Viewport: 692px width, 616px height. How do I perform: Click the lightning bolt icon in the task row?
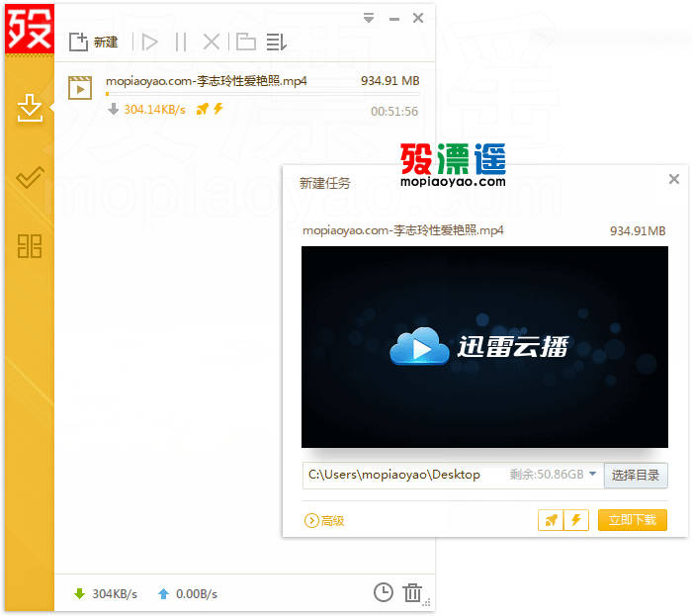(218, 108)
